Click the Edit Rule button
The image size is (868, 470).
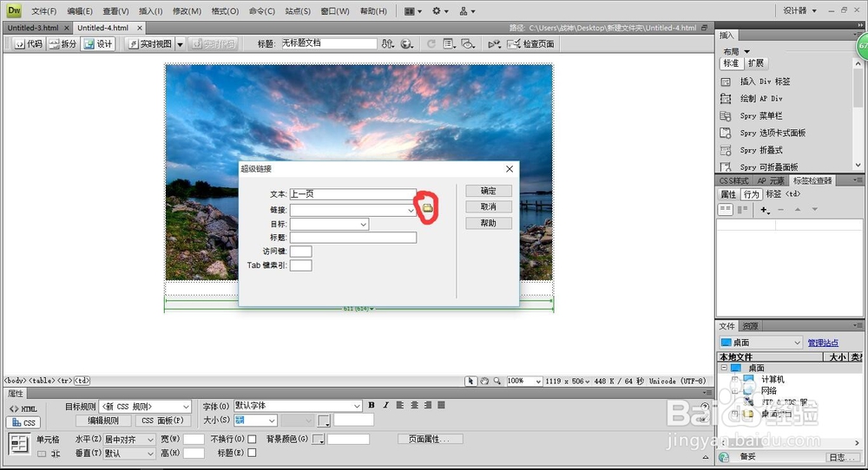pos(103,421)
